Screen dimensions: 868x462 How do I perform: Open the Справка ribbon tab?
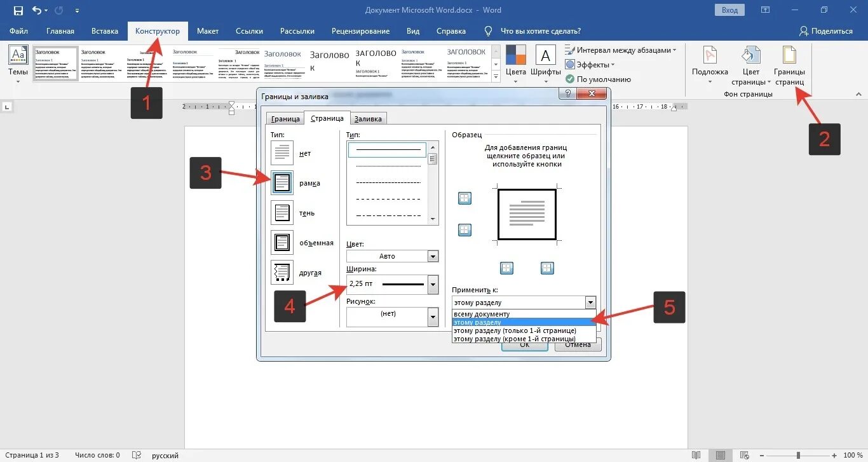(451, 31)
